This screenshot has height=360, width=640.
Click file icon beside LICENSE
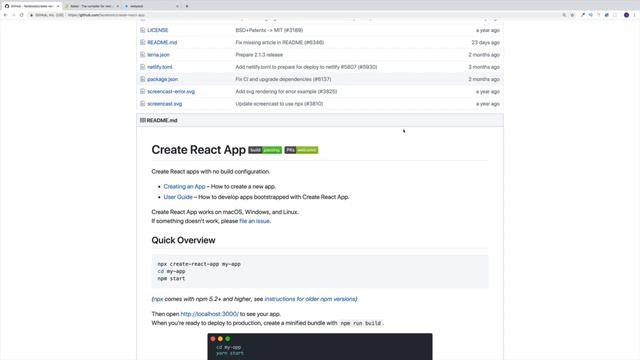[142, 30]
